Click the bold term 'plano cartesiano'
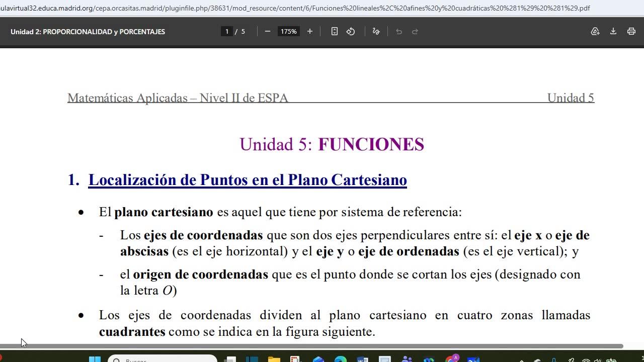This screenshot has width=644, height=362. click(164, 212)
